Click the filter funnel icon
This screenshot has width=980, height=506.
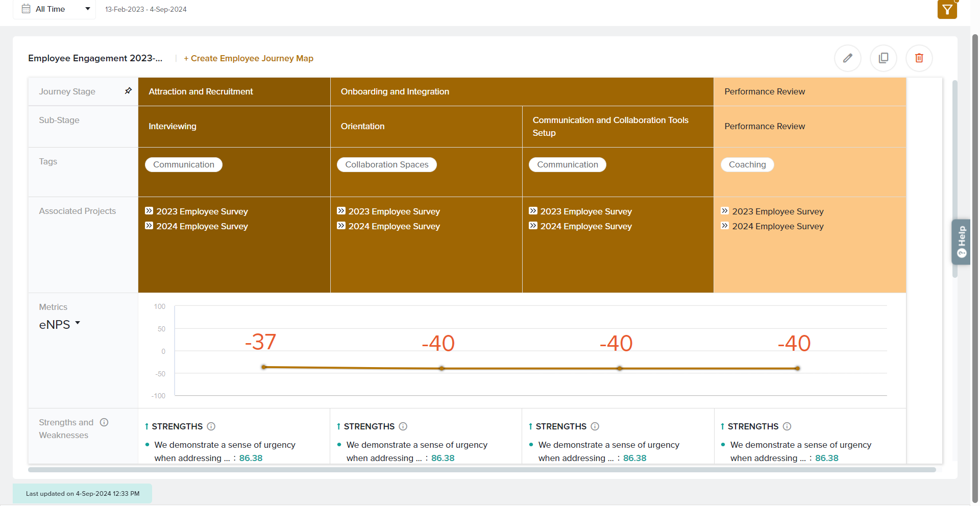(x=947, y=9)
